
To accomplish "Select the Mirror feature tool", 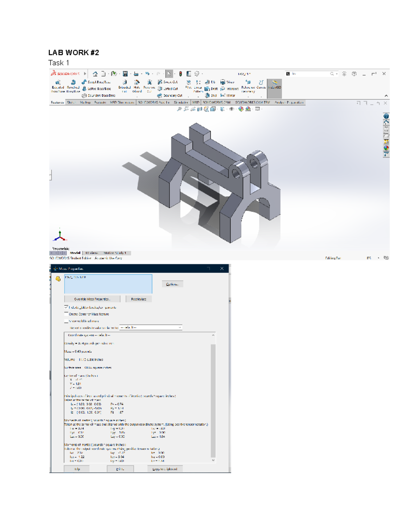I will click(228, 96).
